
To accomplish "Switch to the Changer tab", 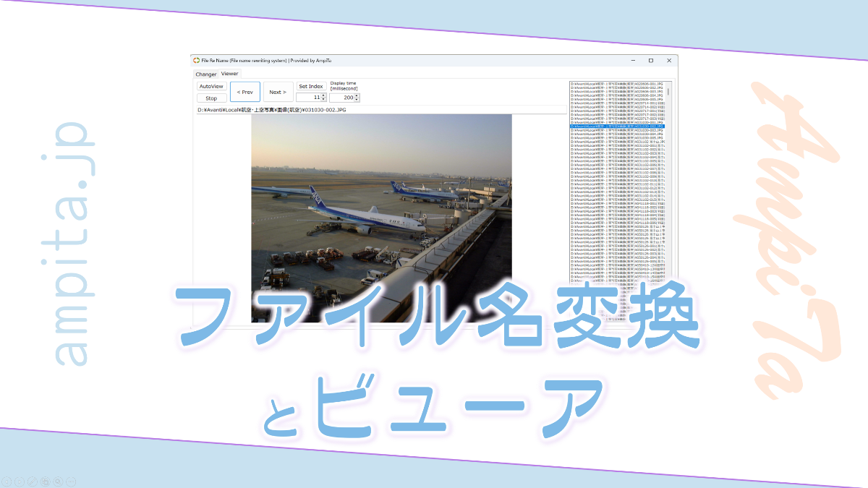I will click(x=205, y=74).
